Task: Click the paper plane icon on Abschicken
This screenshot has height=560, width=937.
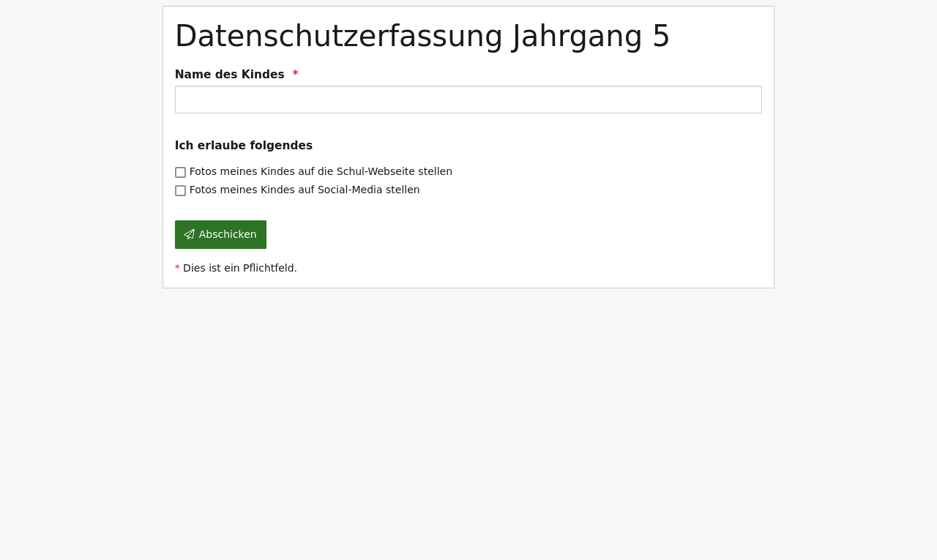Action: coord(190,234)
